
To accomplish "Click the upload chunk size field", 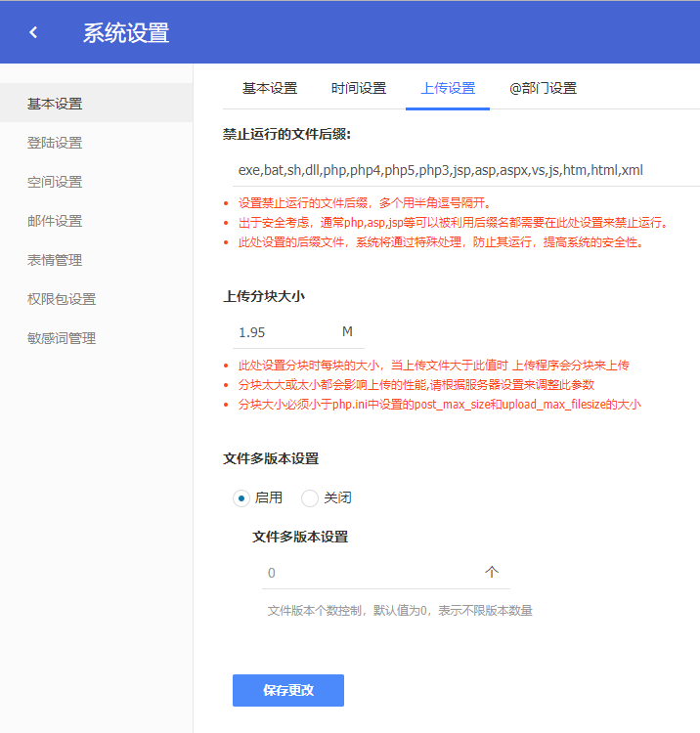I will tap(284, 332).
